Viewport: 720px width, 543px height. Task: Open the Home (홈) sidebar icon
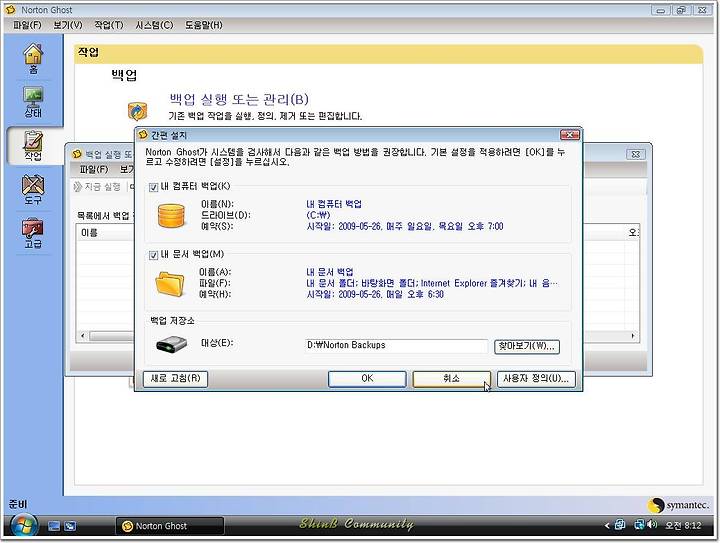click(33, 59)
